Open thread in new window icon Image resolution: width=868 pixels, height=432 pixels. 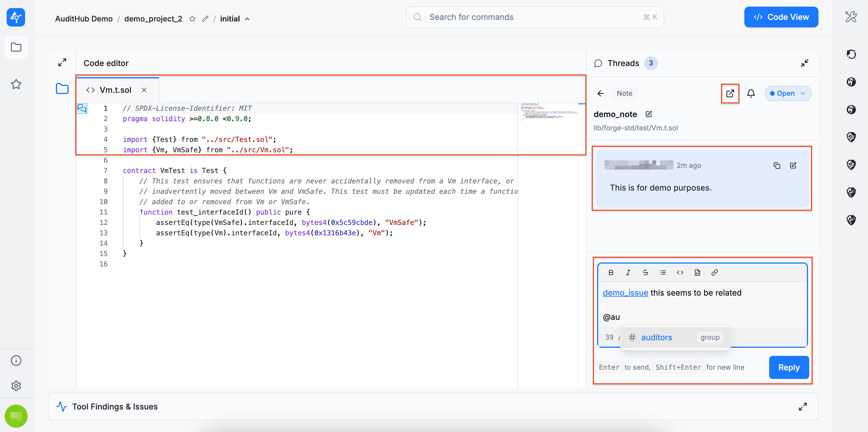coord(730,93)
